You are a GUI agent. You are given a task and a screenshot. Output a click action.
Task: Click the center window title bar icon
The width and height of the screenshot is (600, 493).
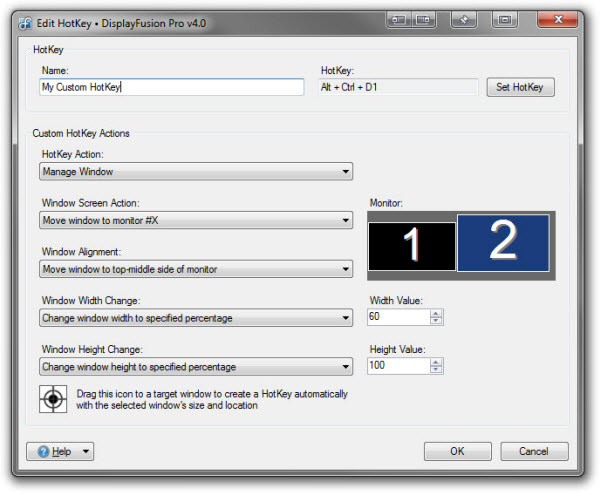(x=505, y=18)
